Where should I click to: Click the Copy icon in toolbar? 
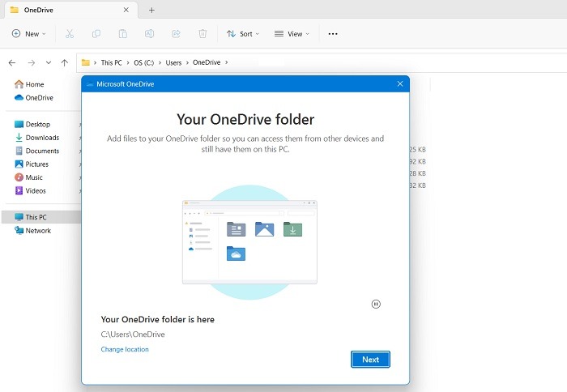96,34
